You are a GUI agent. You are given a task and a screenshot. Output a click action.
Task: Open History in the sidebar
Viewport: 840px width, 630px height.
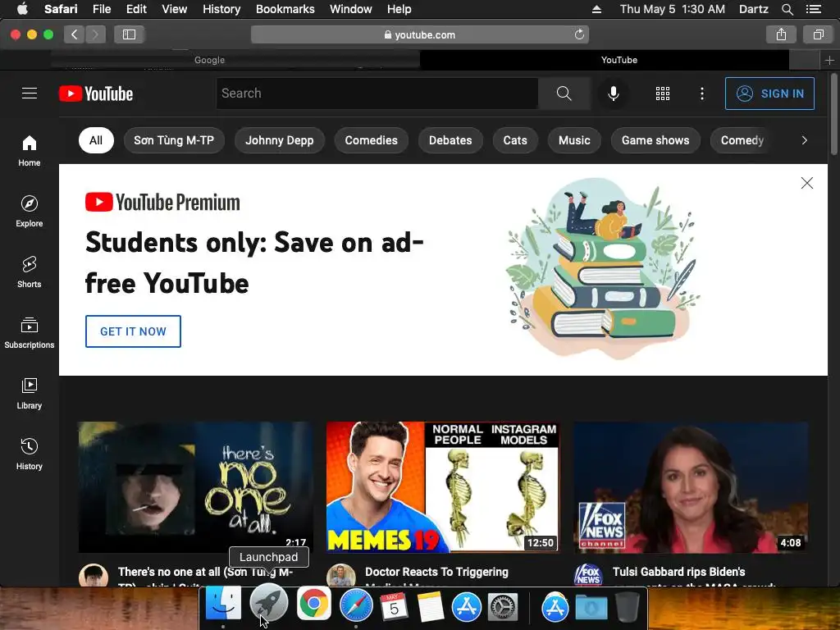[x=30, y=454]
